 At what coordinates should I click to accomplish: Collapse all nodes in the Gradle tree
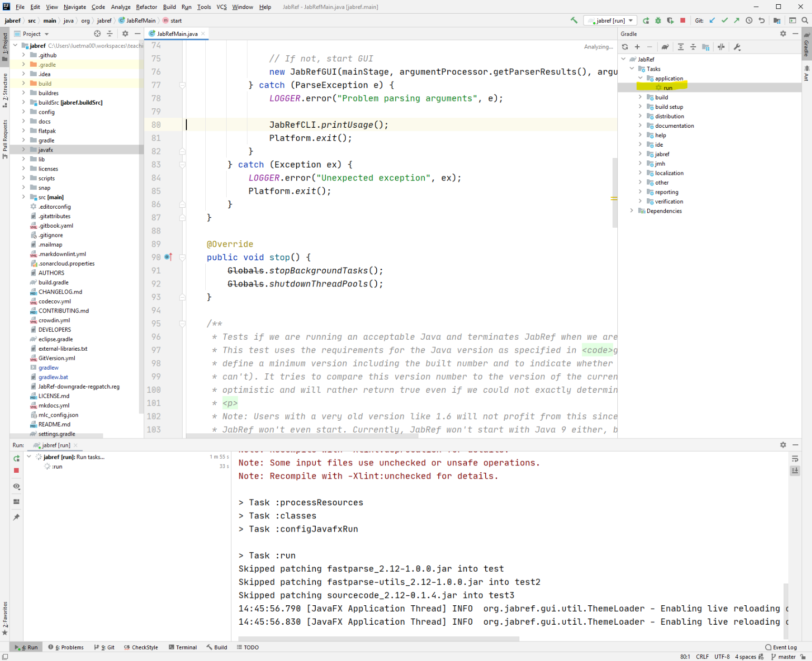coord(693,47)
